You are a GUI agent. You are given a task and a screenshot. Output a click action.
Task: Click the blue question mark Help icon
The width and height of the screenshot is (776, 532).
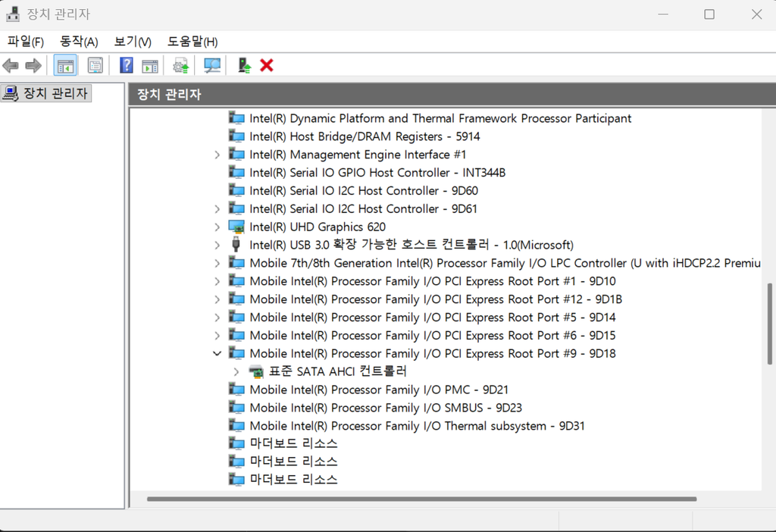[127, 65]
